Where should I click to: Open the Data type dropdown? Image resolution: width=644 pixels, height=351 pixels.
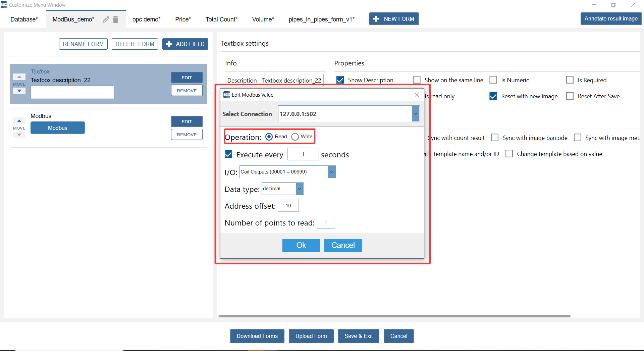point(300,189)
